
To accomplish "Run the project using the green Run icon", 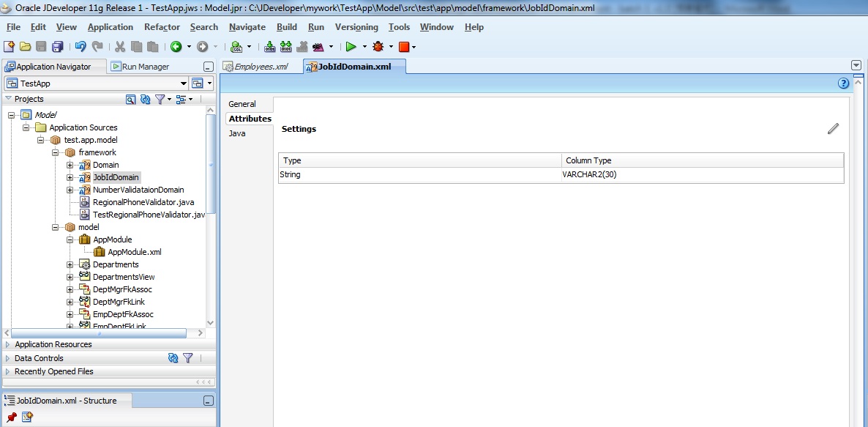I will pyautogui.click(x=352, y=46).
